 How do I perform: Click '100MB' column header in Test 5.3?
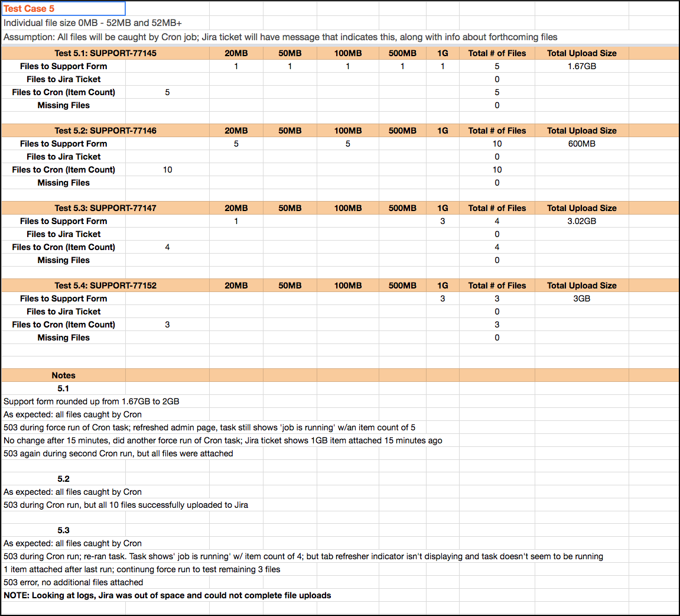[348, 208]
